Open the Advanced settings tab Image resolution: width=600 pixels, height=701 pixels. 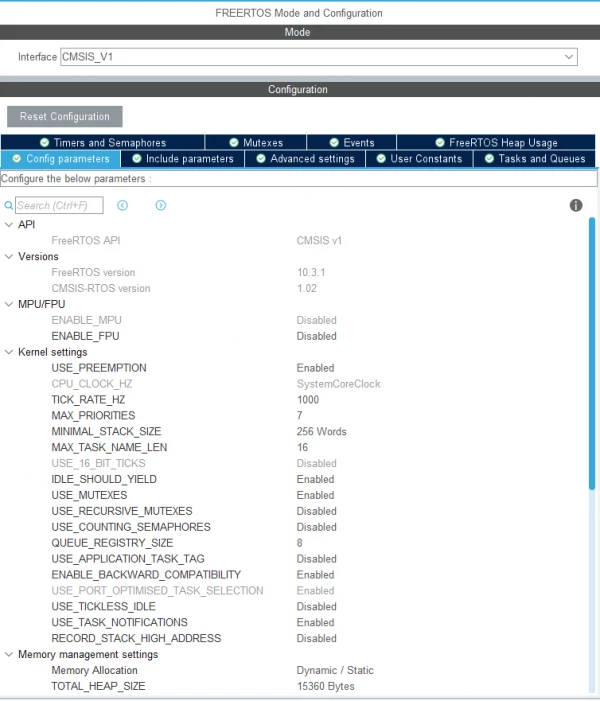click(x=305, y=159)
